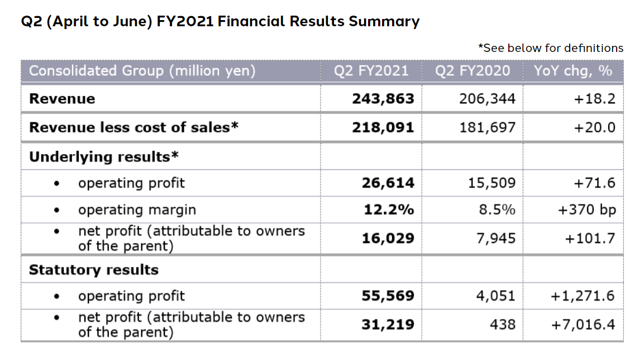Viewport: 644px width, 362px height.
Task: Click the Q2 FY2021 Financial Results Summary title
Action: [x=220, y=22]
